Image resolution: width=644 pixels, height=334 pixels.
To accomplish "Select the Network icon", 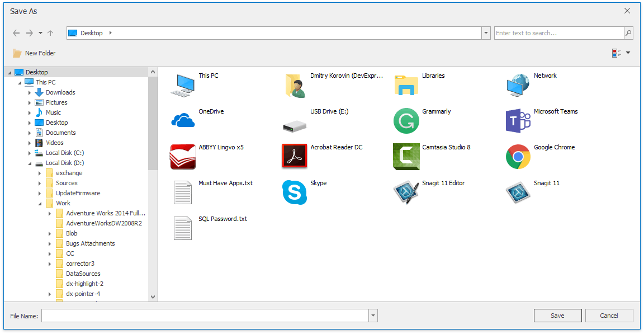I will 518,85.
